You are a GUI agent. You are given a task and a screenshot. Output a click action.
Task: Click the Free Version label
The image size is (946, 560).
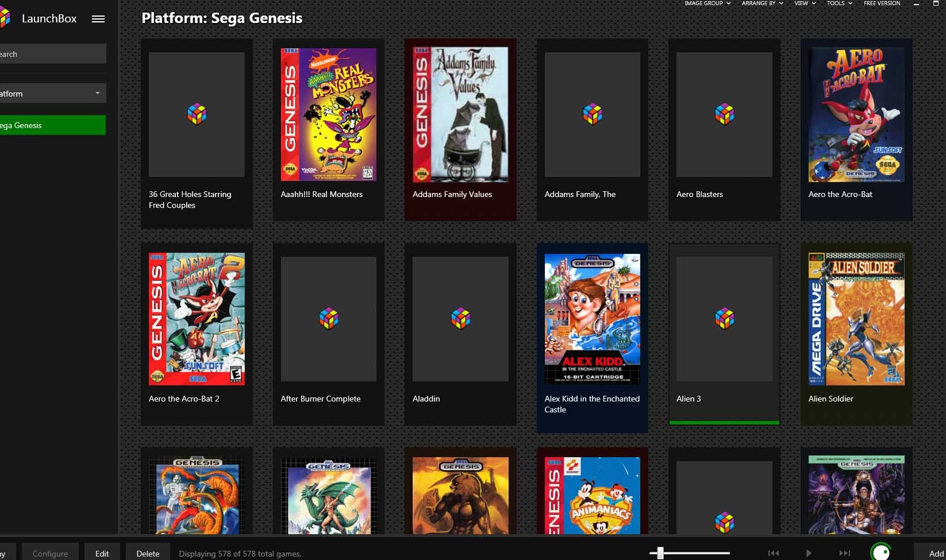pos(882,3)
